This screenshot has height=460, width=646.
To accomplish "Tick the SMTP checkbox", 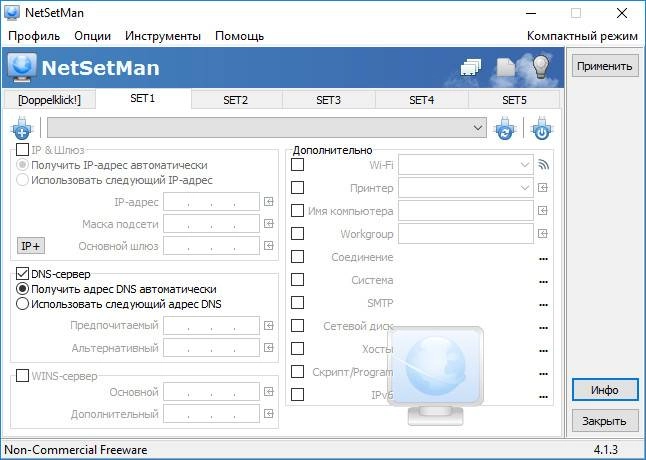I will pyautogui.click(x=297, y=303).
